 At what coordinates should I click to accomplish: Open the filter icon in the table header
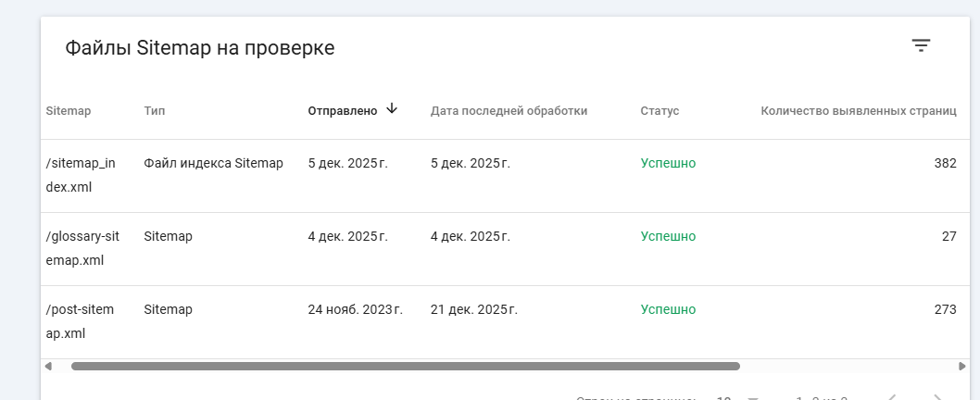(x=920, y=45)
